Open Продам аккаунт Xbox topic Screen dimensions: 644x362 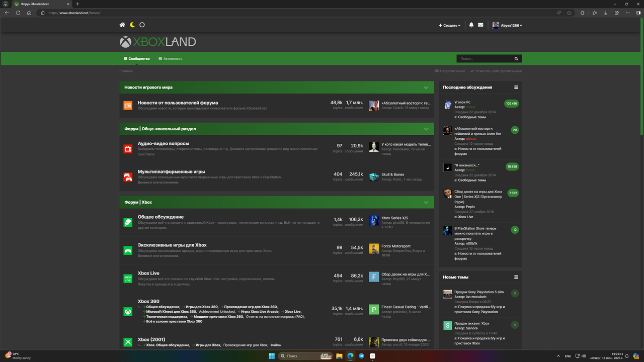(x=472, y=323)
